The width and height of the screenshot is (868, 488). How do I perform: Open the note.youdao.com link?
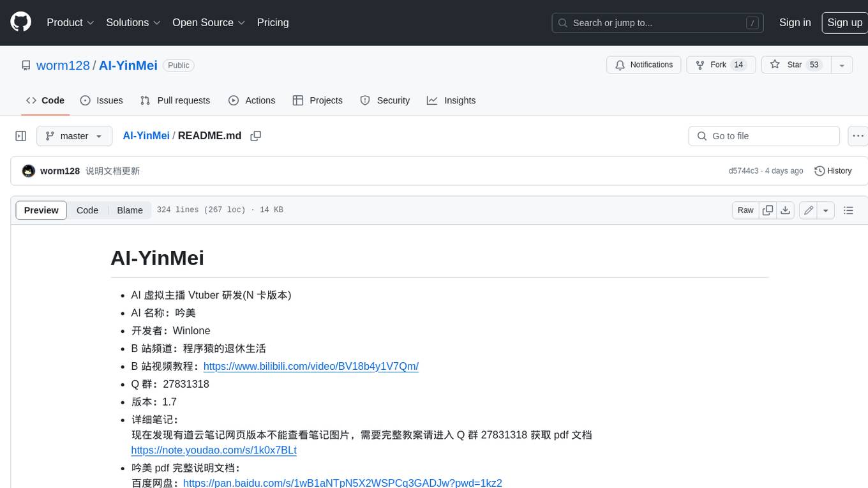click(214, 450)
